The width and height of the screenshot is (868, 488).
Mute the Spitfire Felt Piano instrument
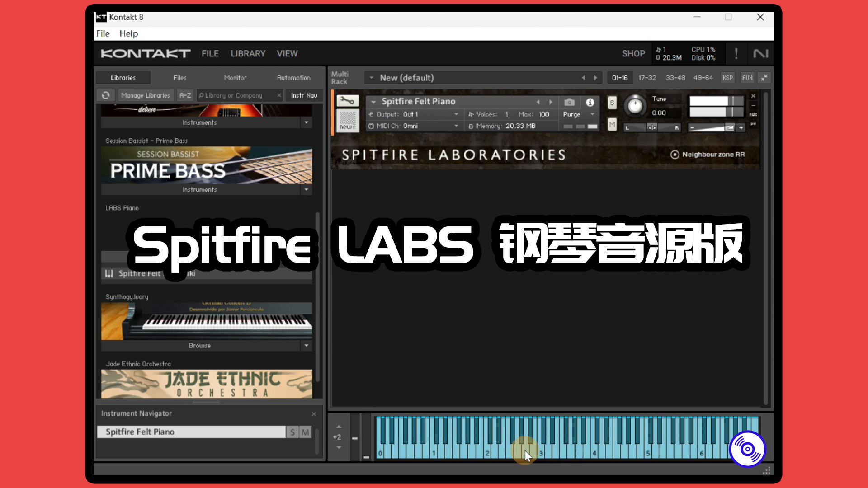point(612,124)
